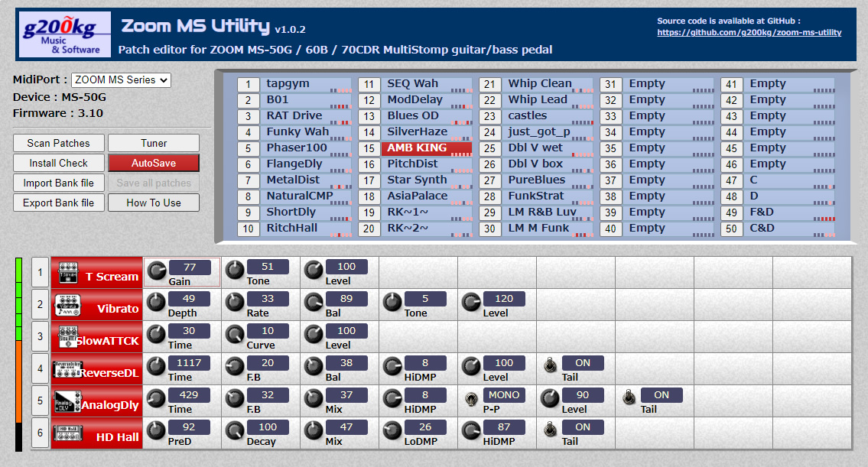Viewport: 868px width, 467px height.
Task: Select effect slot number 4
Action: coord(40,368)
